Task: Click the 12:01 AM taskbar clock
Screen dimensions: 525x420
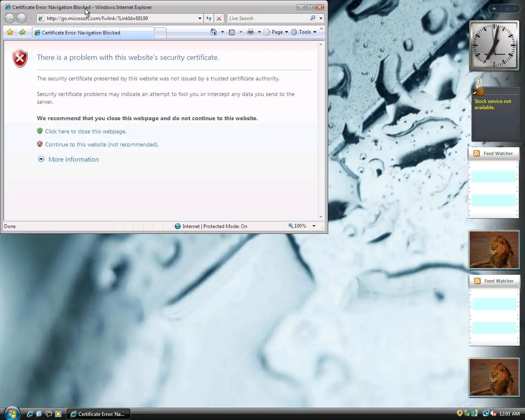Action: coord(509,414)
